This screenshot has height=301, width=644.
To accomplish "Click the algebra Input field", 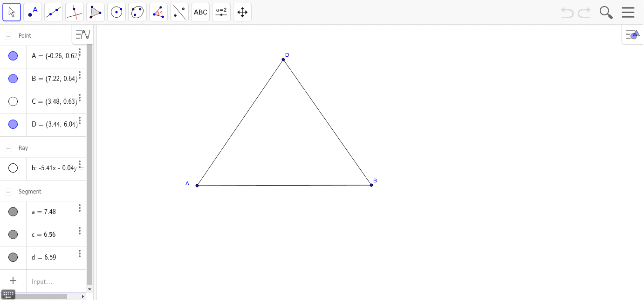I will (x=56, y=281).
